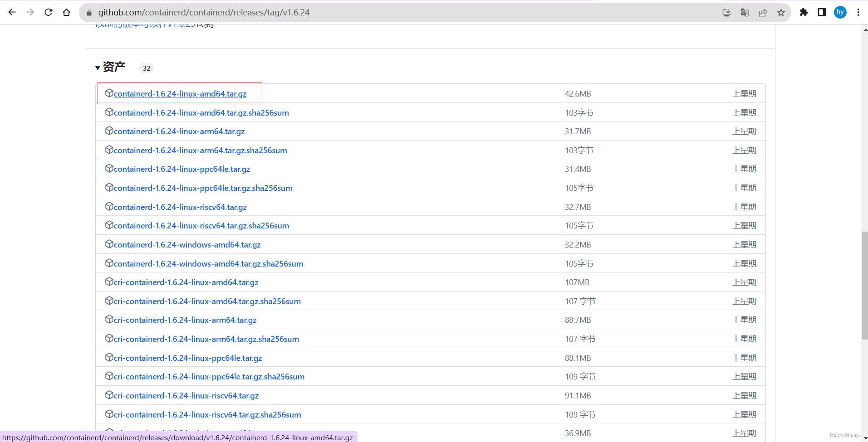Click package icon beside cri-containerd linux-arm64.tar.gz
The width and height of the screenshot is (868, 442).
click(x=109, y=319)
